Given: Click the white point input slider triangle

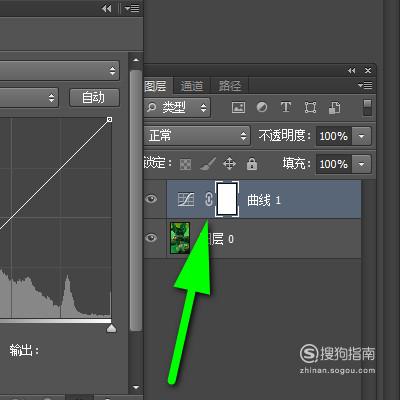Looking at the screenshot, I should 111,328.
